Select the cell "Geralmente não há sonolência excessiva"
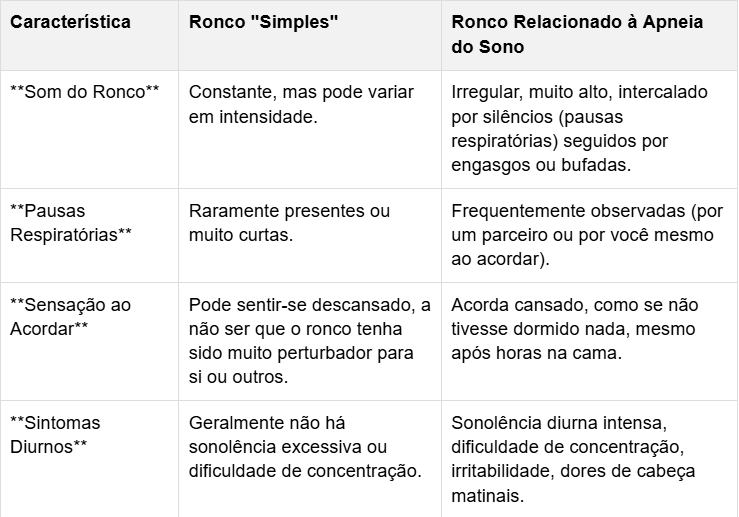Viewport: 739px width, 517px height. pos(302,446)
